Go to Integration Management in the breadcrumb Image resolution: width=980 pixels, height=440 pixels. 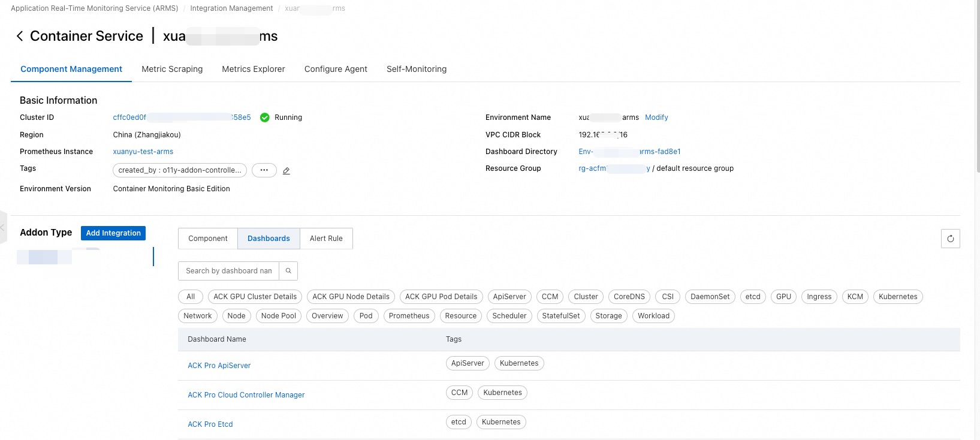231,8
